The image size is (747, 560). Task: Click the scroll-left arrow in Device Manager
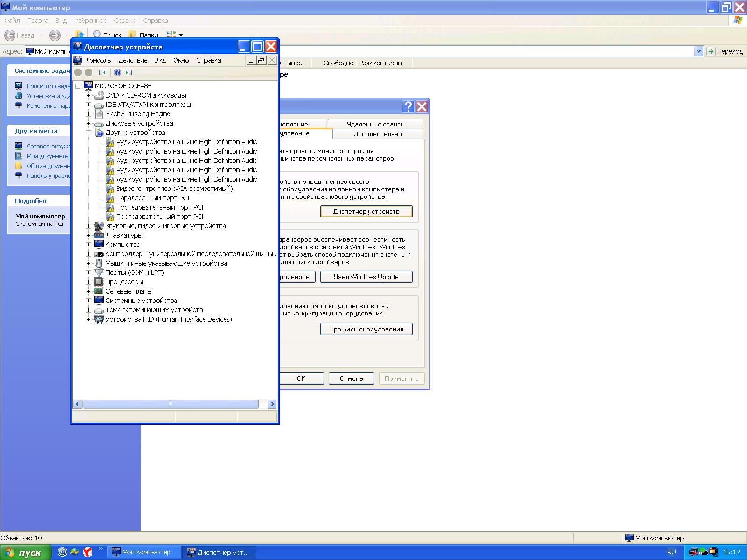(x=78, y=404)
